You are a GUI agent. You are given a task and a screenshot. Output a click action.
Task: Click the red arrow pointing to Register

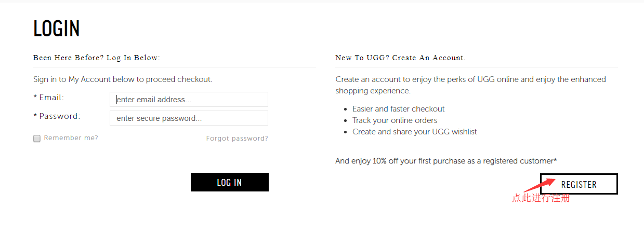coord(538,185)
